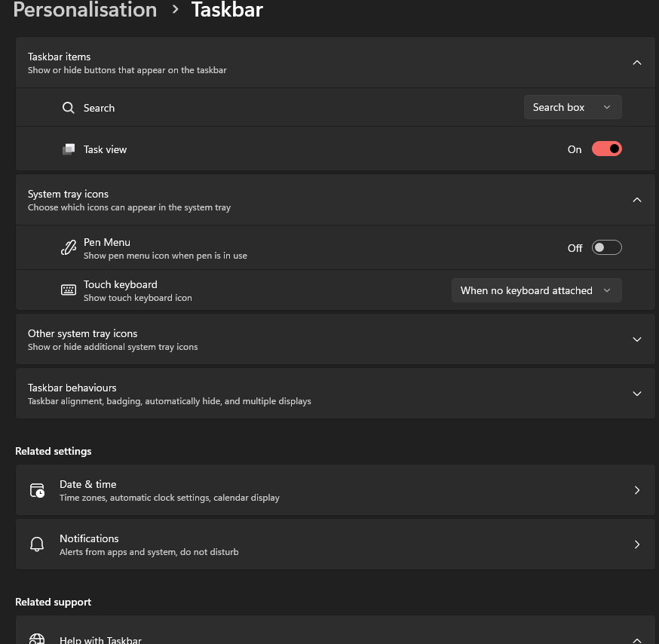Click the Task view icon
The image size is (659, 644).
pos(69,149)
